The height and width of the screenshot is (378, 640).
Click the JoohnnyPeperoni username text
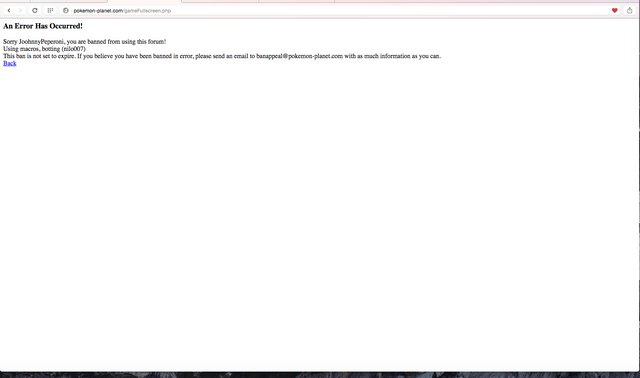[x=42, y=42]
